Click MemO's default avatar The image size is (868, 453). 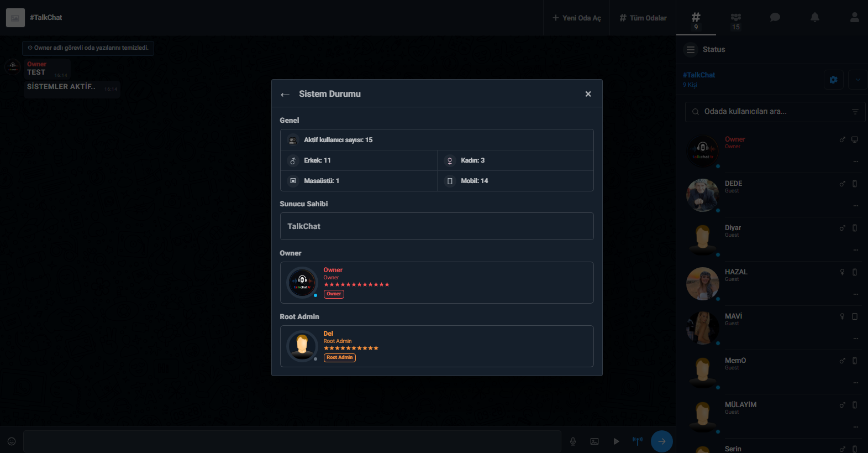coord(703,372)
